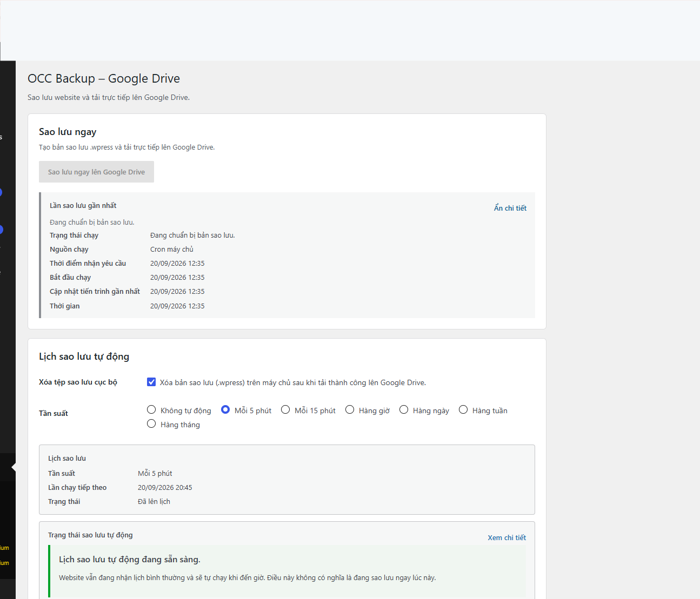The width and height of the screenshot is (700, 599).
Task: Open "Xem chi tiết" status details link
Action: coord(506,537)
